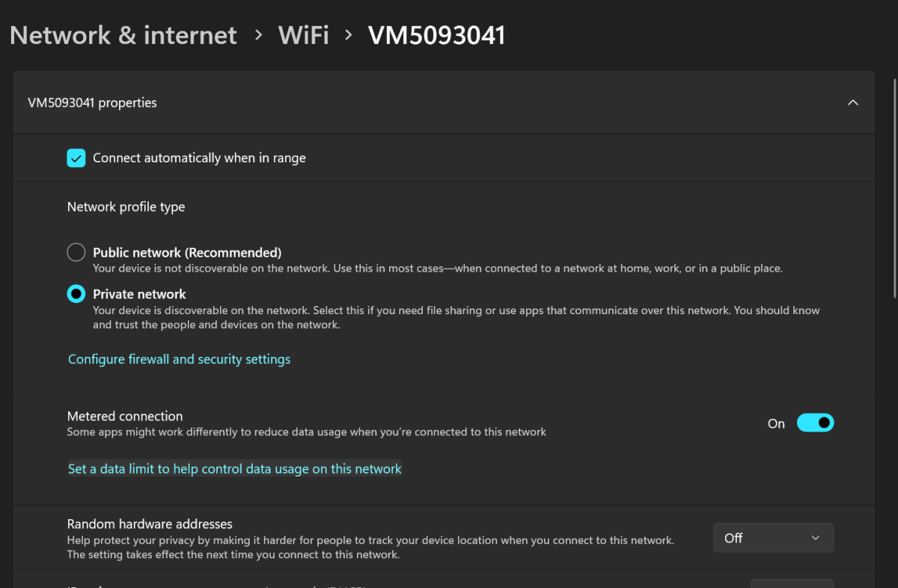Open the WiFi breadcrumb page
The image size is (898, 588).
click(303, 34)
